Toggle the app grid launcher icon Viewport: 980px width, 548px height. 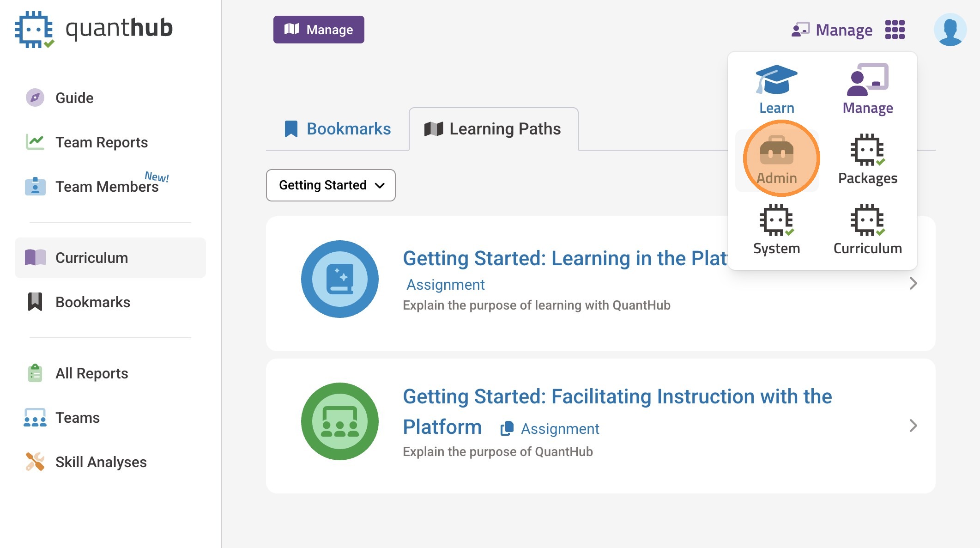[895, 30]
